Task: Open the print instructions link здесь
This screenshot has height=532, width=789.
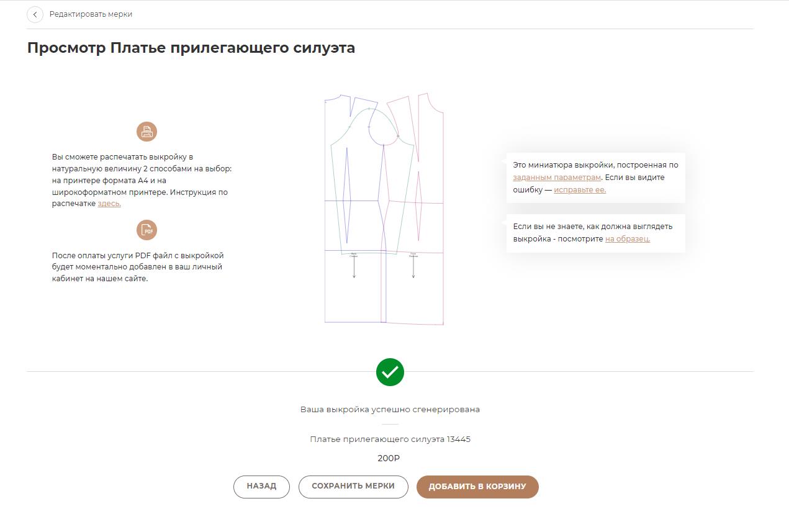Action: tap(109, 204)
